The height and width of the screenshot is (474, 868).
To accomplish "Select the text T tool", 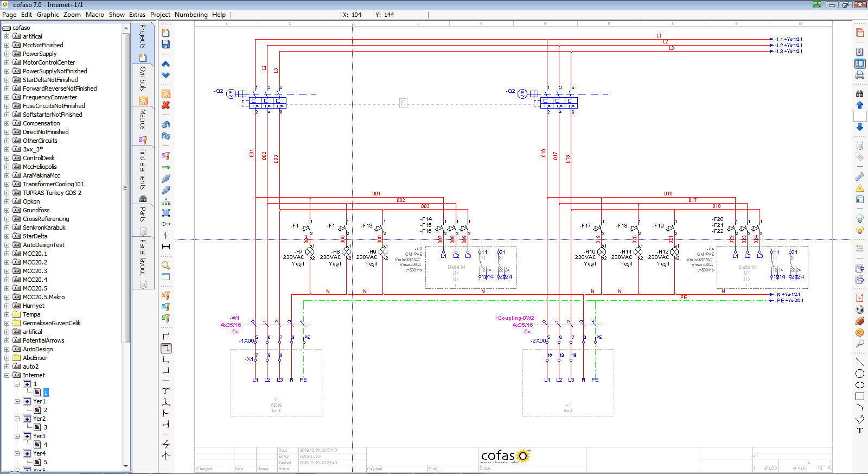I will 860,431.
